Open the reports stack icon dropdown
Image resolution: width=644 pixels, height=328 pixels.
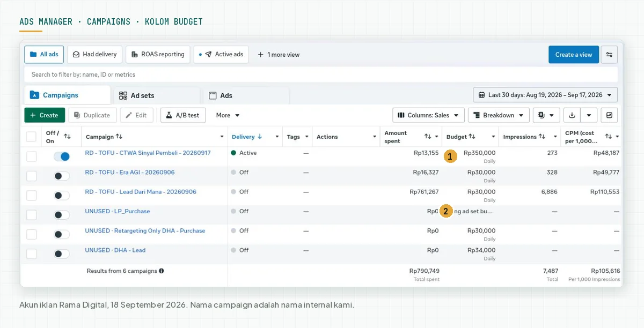[546, 115]
